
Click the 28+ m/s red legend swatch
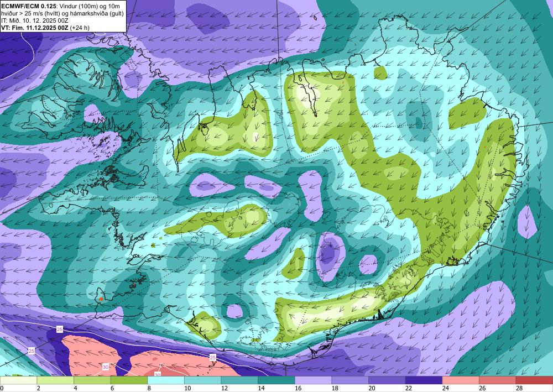(534, 380)
